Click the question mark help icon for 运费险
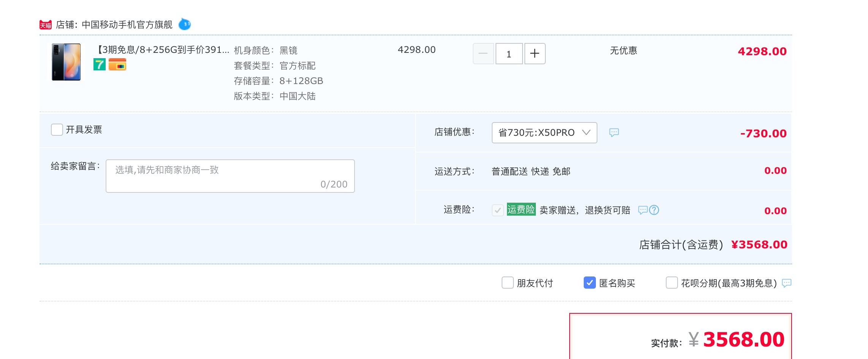 tap(654, 210)
